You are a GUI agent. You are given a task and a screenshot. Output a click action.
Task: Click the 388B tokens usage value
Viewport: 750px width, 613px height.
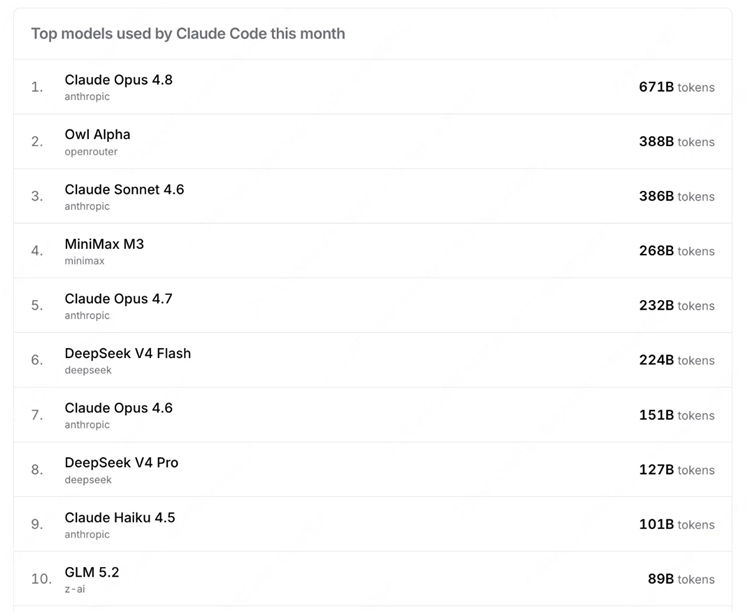677,142
